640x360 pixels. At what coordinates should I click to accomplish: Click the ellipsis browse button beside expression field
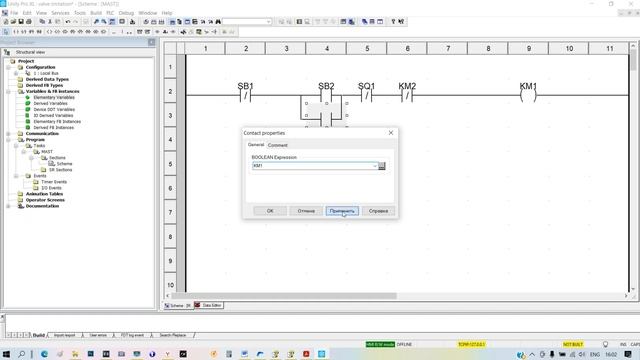(382, 166)
